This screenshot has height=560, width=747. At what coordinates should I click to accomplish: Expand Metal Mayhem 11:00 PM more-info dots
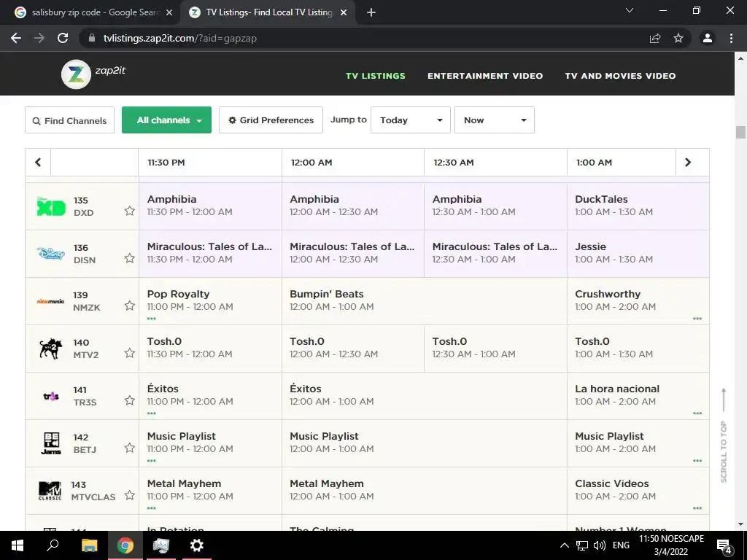click(152, 508)
